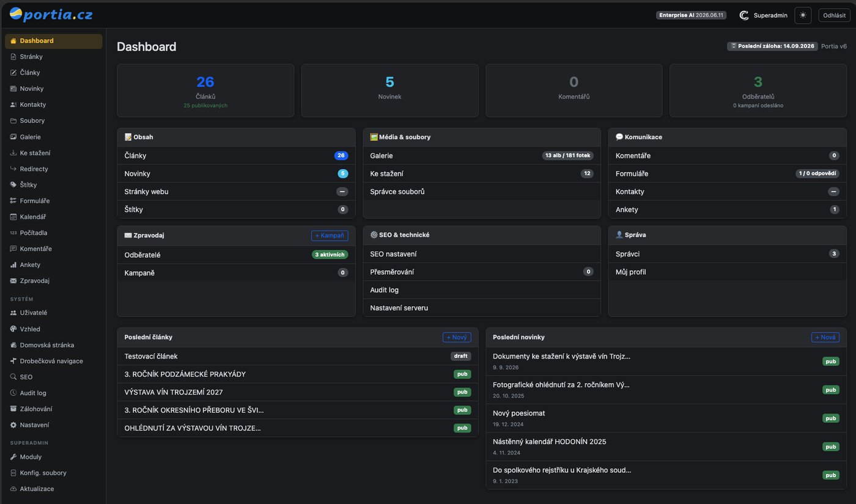
Task: Click the Ankety bar chart icon
Action: coord(13,265)
